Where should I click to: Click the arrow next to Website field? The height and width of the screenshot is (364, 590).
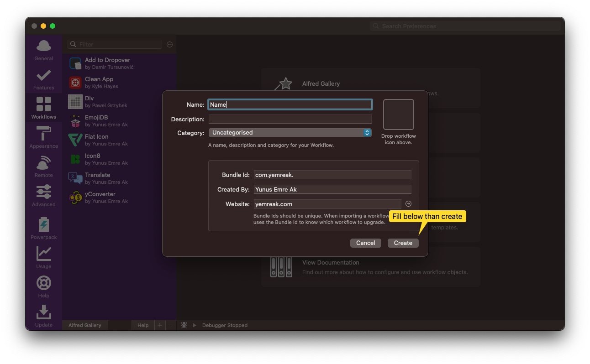tap(408, 204)
